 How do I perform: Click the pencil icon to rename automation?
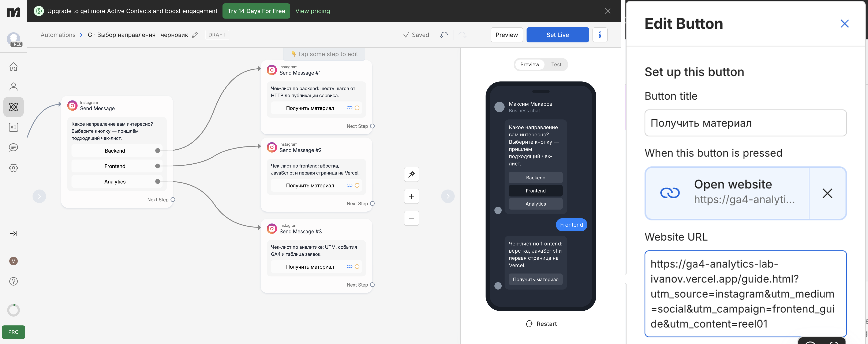pos(195,35)
